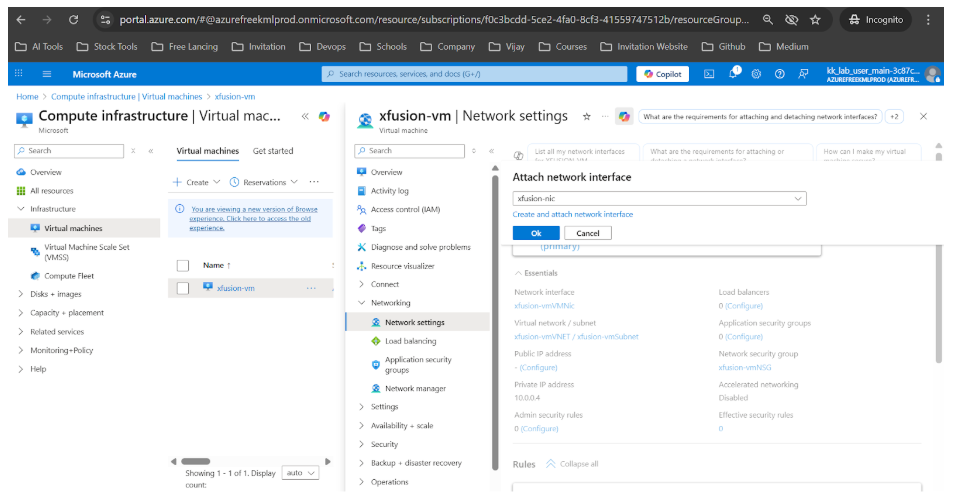Viewport: 961px width, 504px height.
Task: Open the Display count auto dropdown
Action: [300, 473]
